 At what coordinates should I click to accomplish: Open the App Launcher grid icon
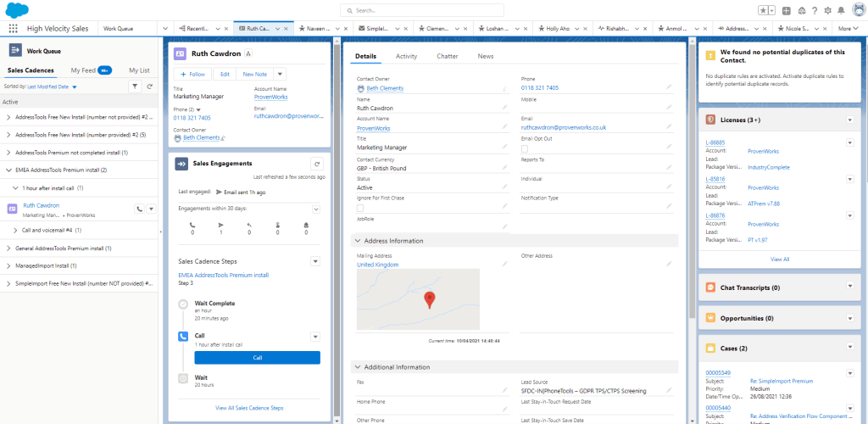click(x=14, y=29)
